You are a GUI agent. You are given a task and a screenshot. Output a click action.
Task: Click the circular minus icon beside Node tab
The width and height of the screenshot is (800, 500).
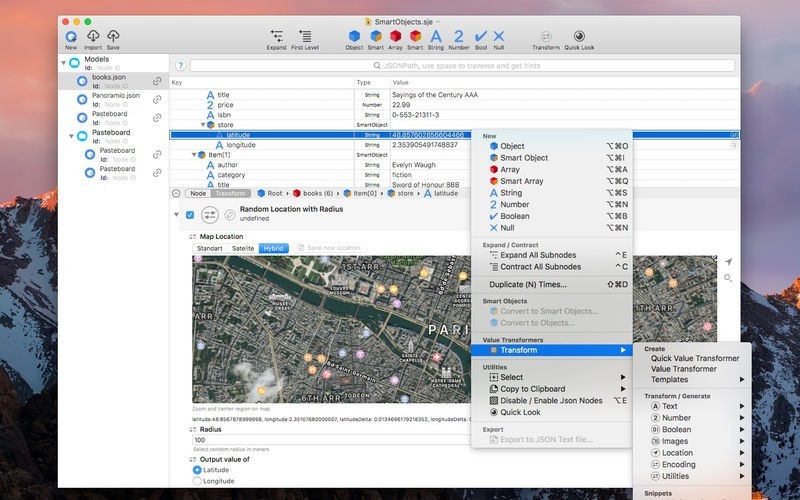[x=176, y=193]
